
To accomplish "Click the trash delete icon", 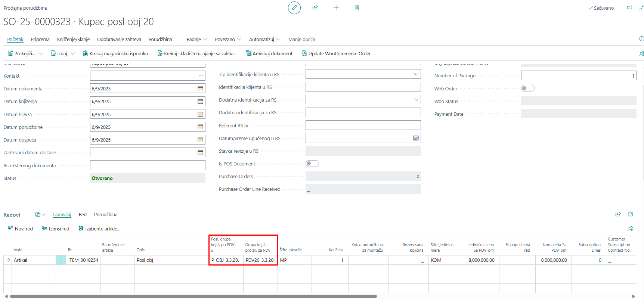I will click(x=356, y=8).
